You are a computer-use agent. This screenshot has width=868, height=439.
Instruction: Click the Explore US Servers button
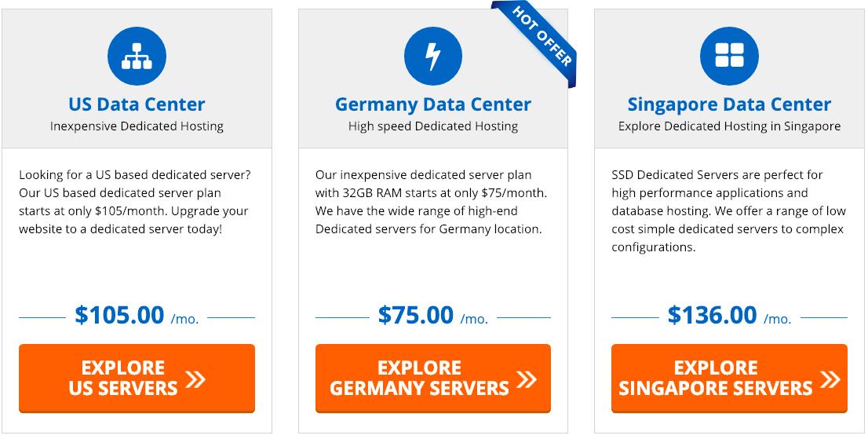point(137,379)
